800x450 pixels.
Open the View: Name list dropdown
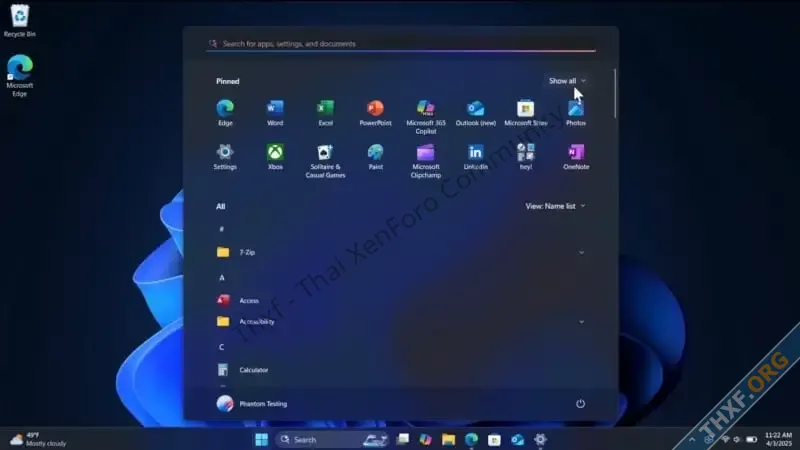click(x=555, y=206)
